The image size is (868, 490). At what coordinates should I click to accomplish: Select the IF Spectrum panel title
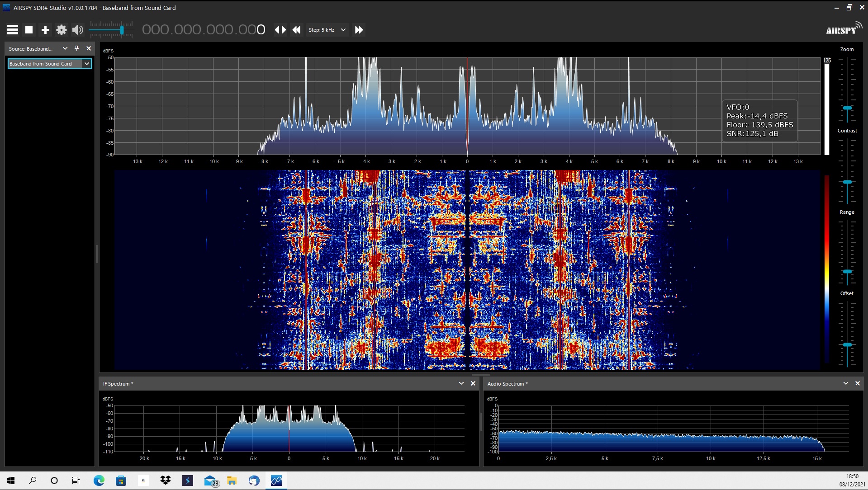[x=118, y=384]
